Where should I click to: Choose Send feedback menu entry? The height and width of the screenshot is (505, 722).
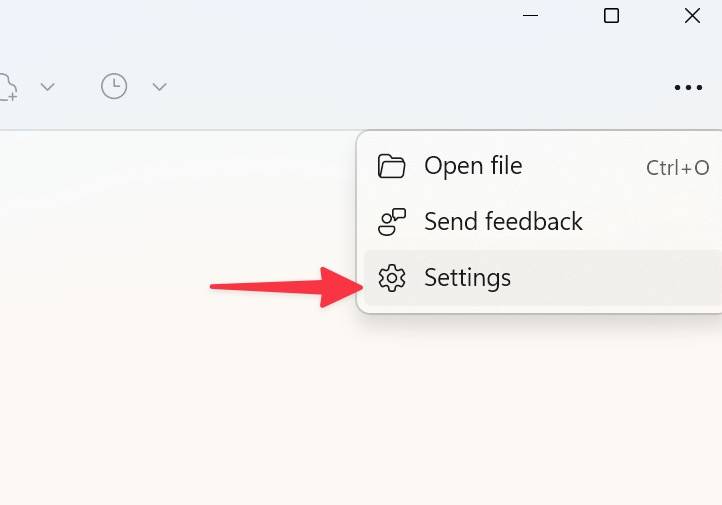coord(503,221)
